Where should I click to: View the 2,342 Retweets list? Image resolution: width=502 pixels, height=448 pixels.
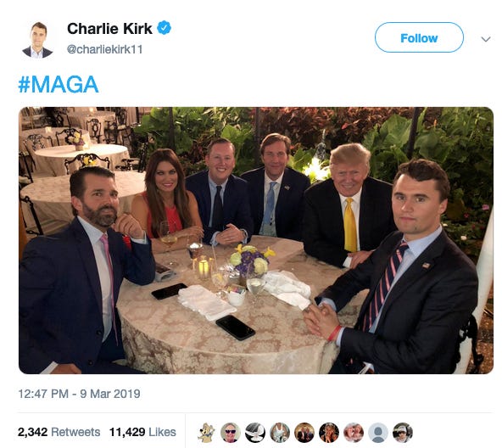pos(59,432)
